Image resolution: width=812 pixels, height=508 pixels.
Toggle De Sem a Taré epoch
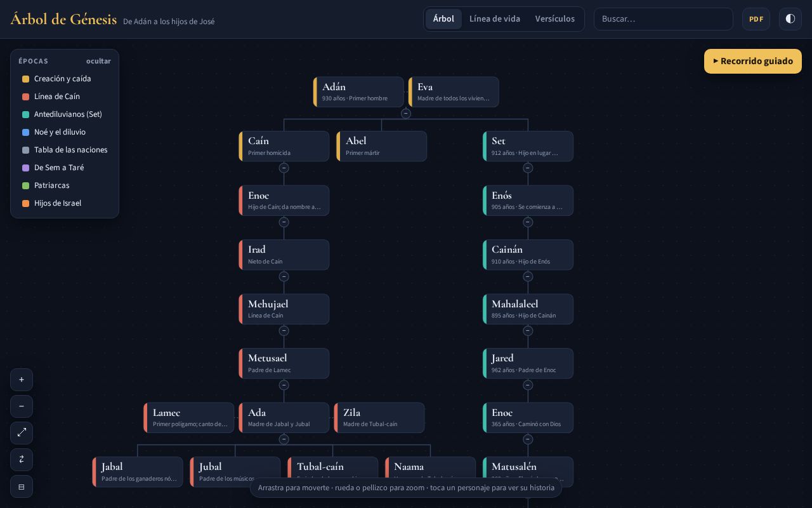pyautogui.click(x=64, y=168)
